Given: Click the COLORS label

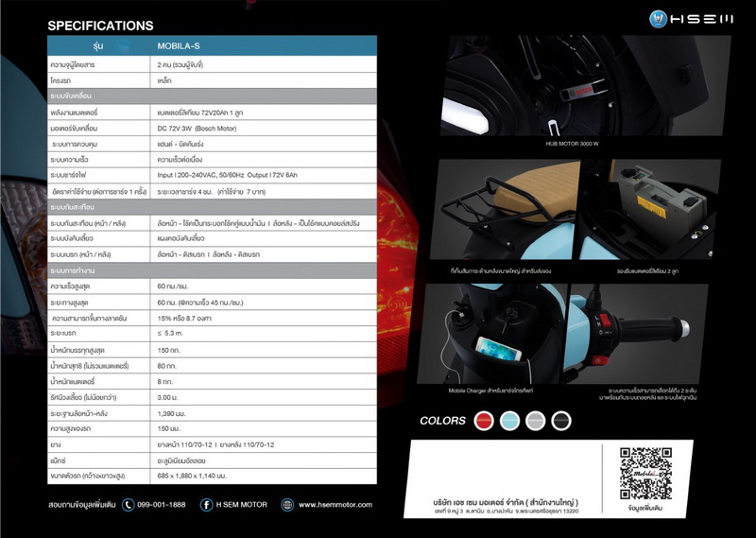Looking at the screenshot, I should point(442,421).
